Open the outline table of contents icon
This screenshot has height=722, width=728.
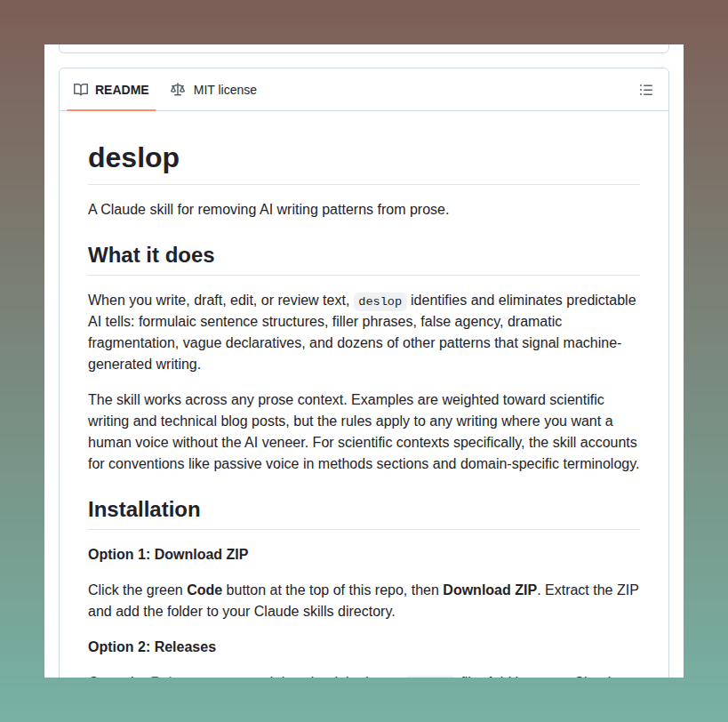[x=646, y=90]
